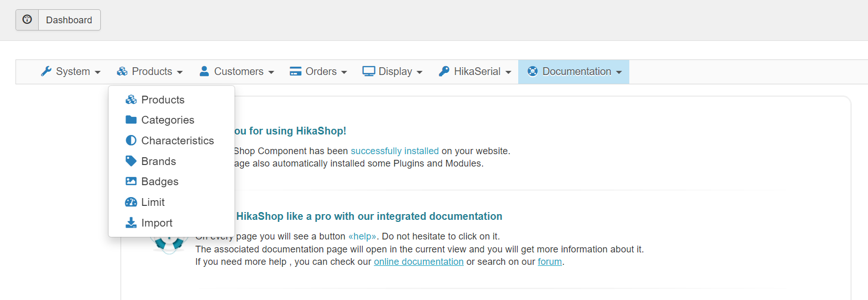Open the 'online documentation' link

pyautogui.click(x=419, y=262)
